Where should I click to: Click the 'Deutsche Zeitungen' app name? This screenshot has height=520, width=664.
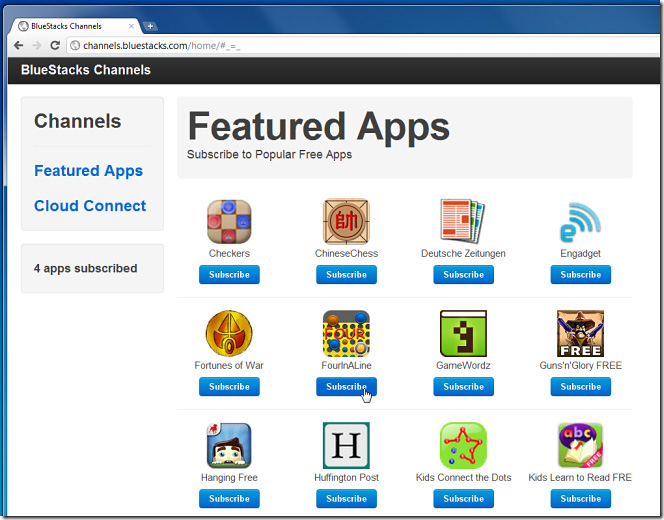pyautogui.click(x=463, y=253)
